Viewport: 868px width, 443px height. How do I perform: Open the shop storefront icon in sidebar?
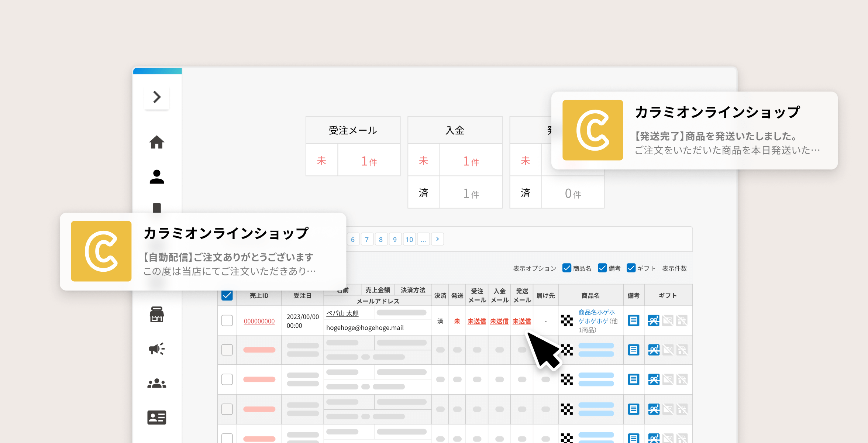[157, 314]
